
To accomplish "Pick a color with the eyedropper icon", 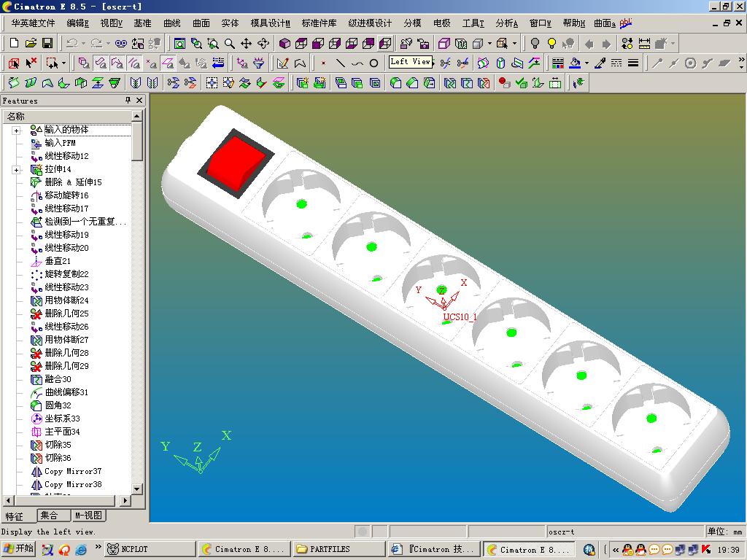I will (x=600, y=63).
